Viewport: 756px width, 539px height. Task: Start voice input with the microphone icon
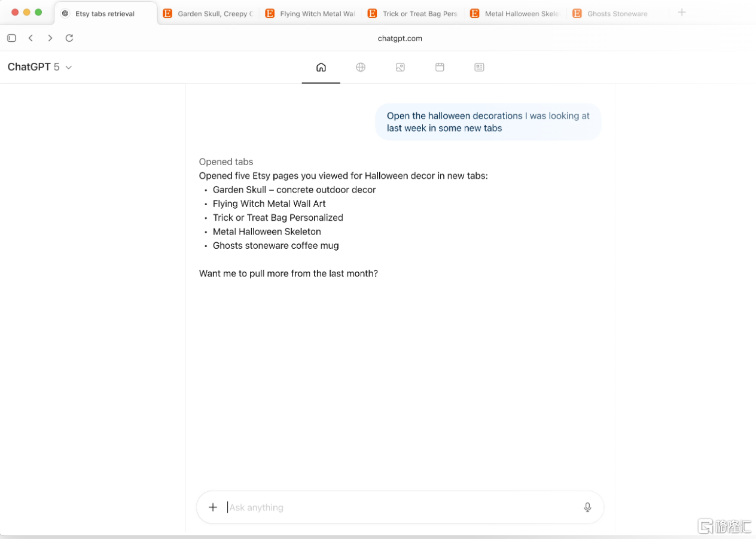click(587, 507)
